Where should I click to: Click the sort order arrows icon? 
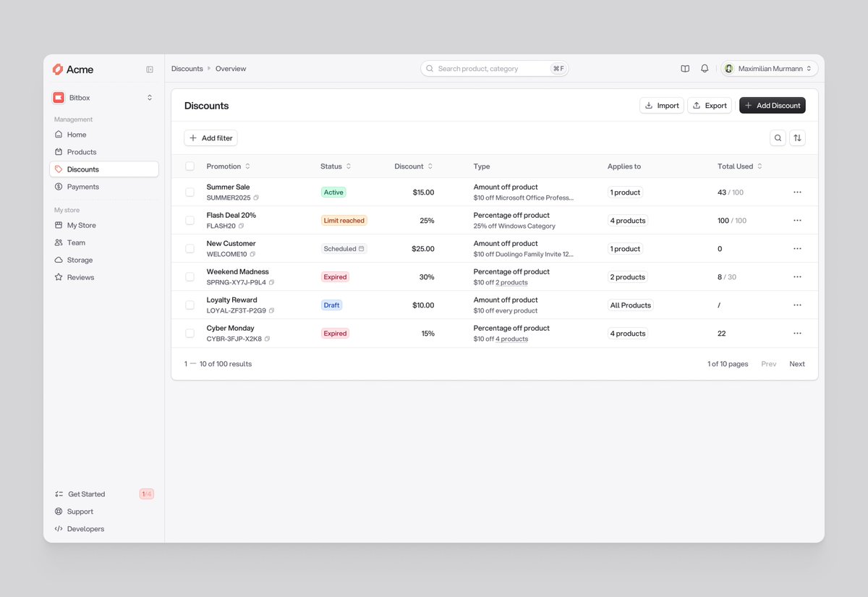point(797,138)
